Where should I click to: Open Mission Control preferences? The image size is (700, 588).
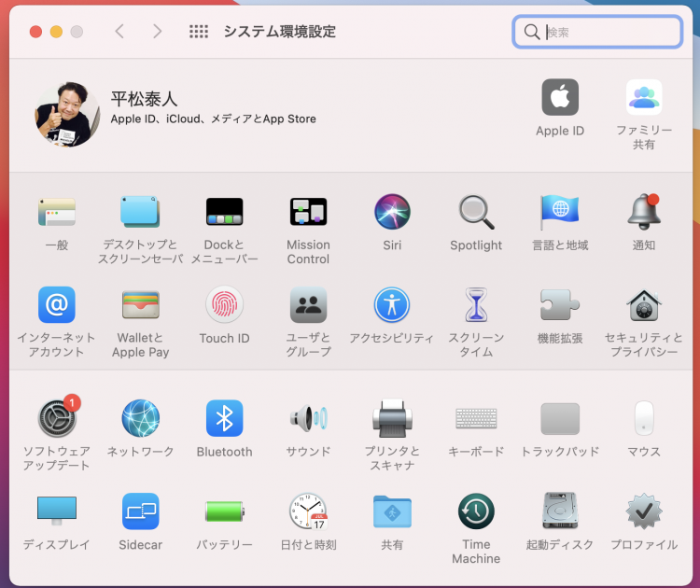point(309,212)
